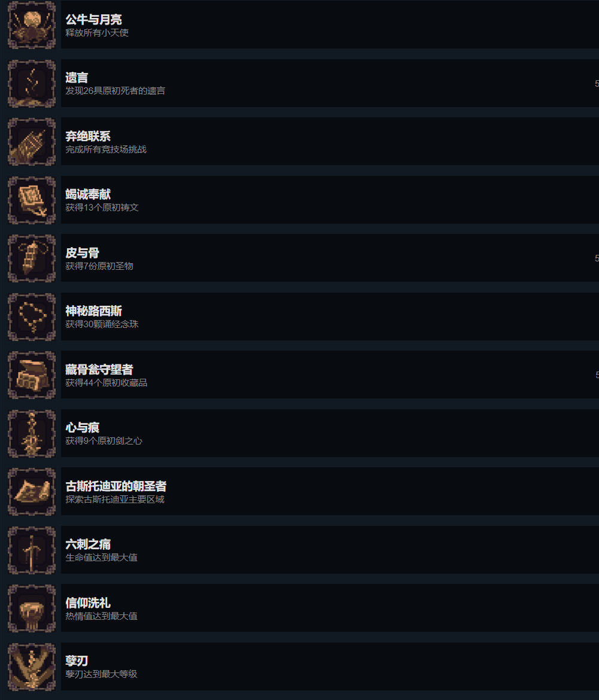This screenshot has height=700, width=599.
Task: Open the 古斯托迪亚的朝圣者 map icon
Action: [32, 492]
